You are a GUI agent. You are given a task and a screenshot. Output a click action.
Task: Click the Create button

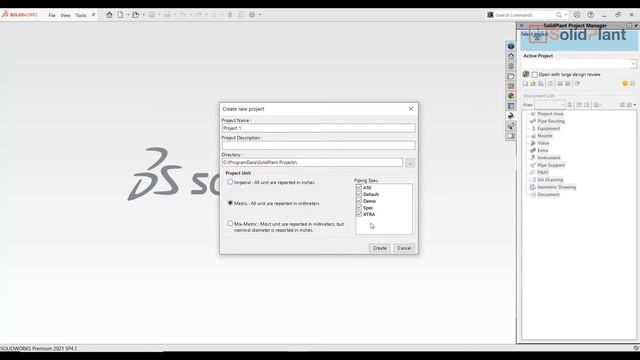coord(380,248)
